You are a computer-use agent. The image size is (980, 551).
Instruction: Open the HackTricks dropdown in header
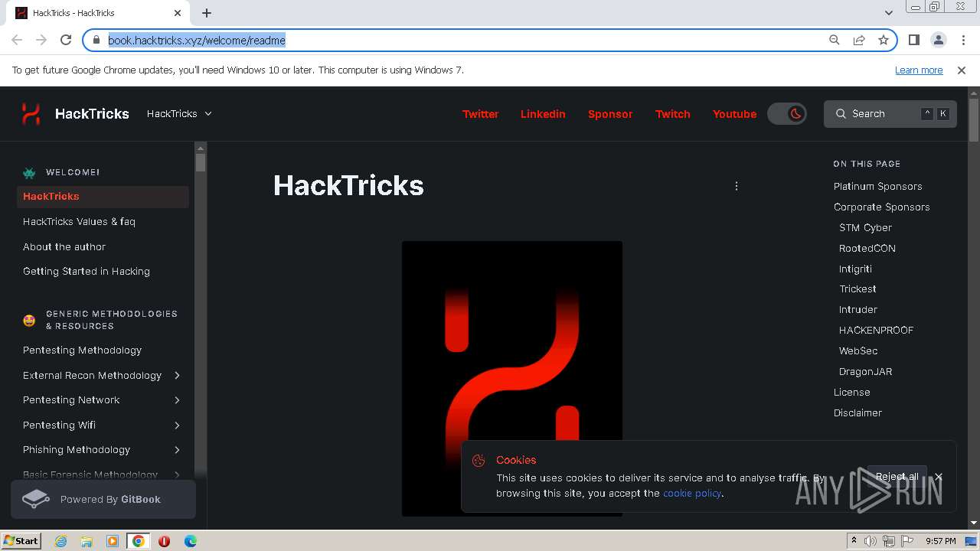click(179, 113)
